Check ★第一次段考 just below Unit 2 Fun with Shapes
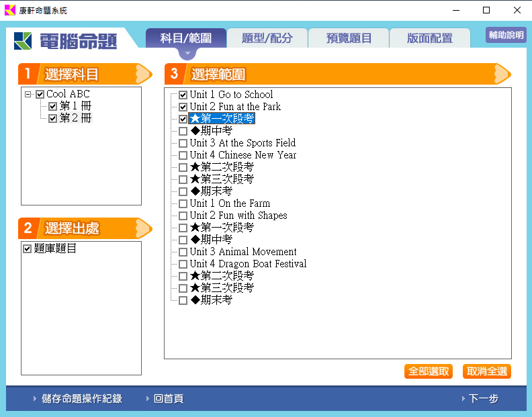Viewport: 532px width, 417px height. point(183,228)
